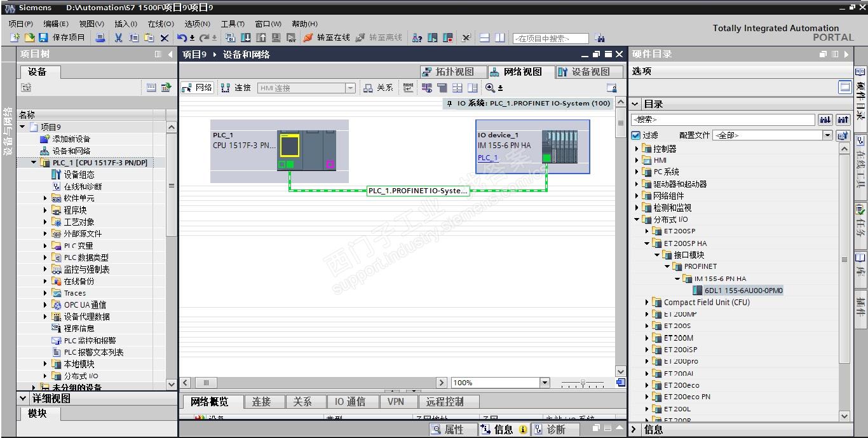Click the PLC_1 CPU 1517F-3 device image

(308, 151)
